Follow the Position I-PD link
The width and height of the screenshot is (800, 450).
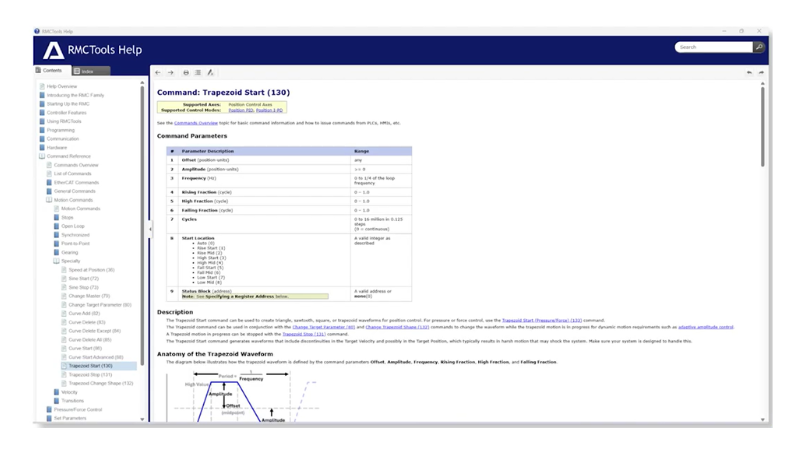coord(269,110)
